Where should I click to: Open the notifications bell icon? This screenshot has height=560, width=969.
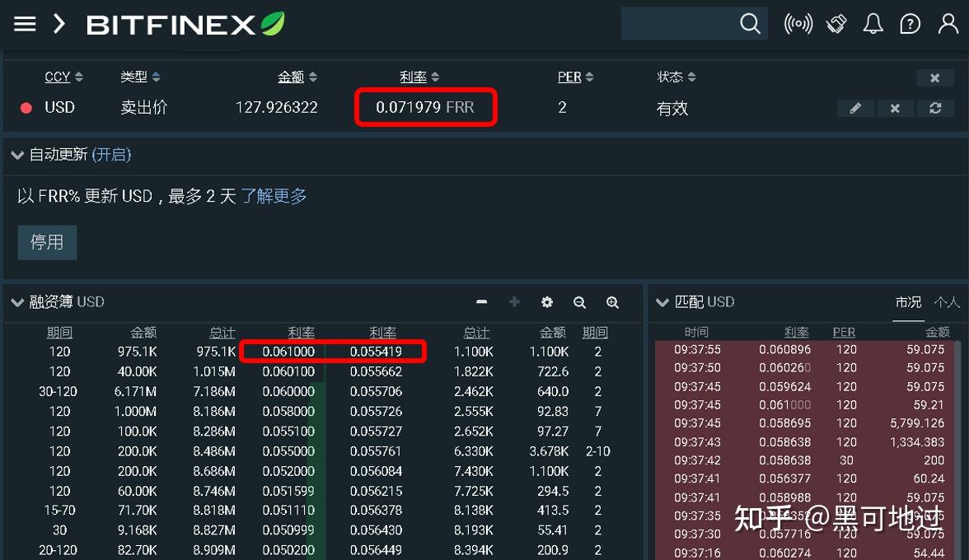[873, 23]
